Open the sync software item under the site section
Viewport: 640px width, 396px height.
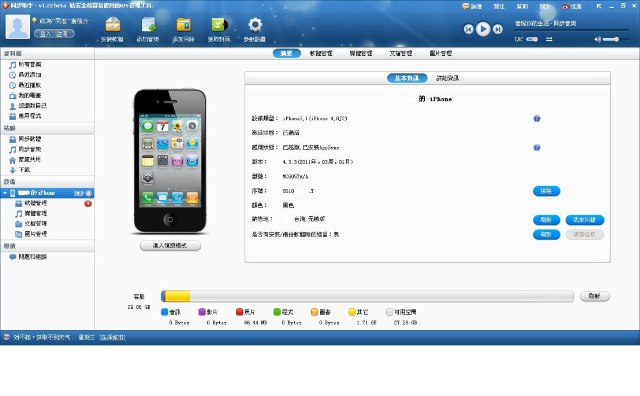[25, 139]
